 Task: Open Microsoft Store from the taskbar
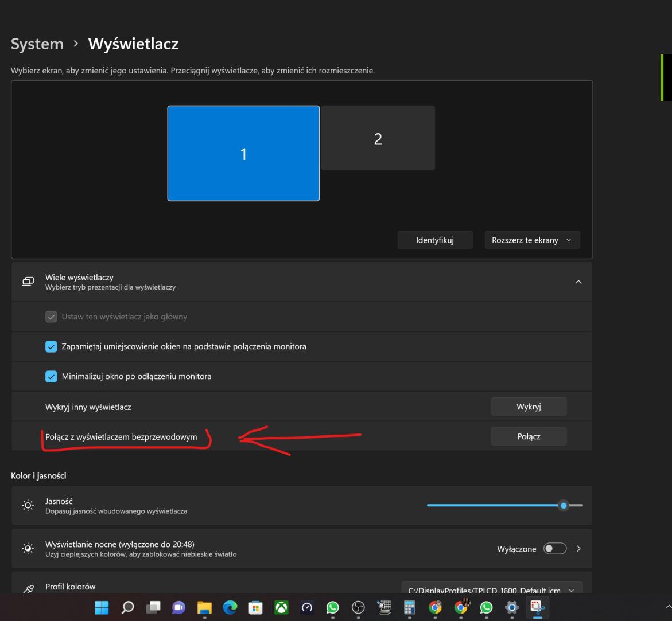pyautogui.click(x=257, y=607)
